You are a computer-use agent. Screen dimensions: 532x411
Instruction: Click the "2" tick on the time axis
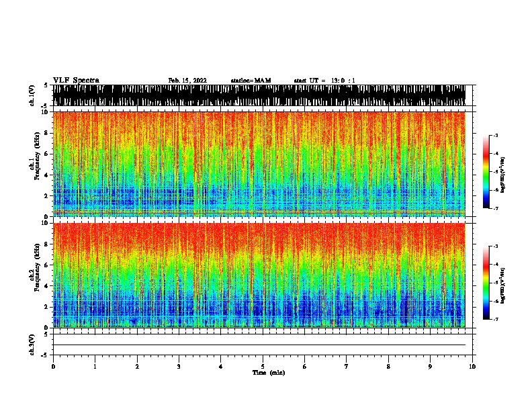137,367
